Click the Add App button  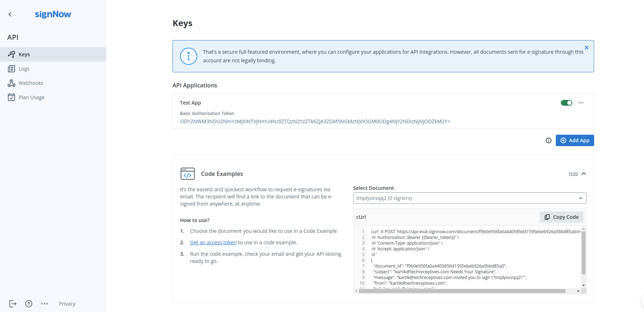click(575, 140)
